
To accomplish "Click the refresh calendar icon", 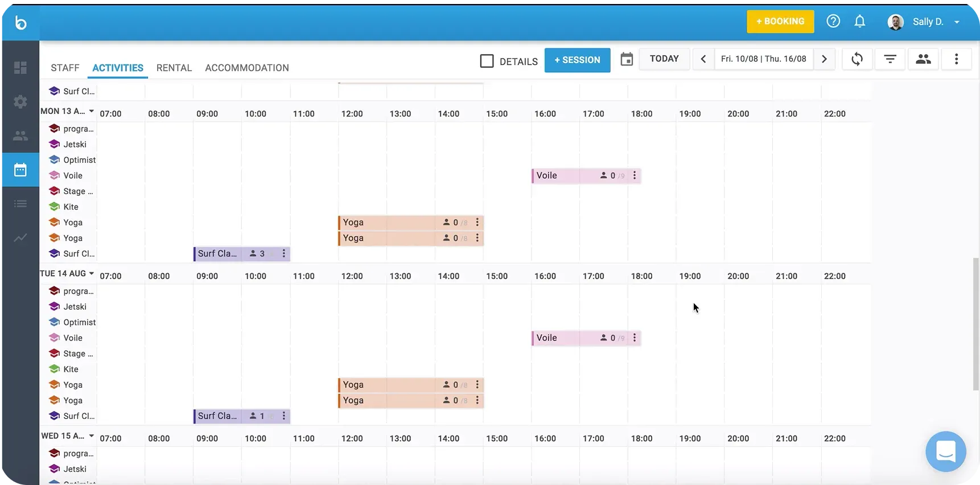I will tap(857, 59).
